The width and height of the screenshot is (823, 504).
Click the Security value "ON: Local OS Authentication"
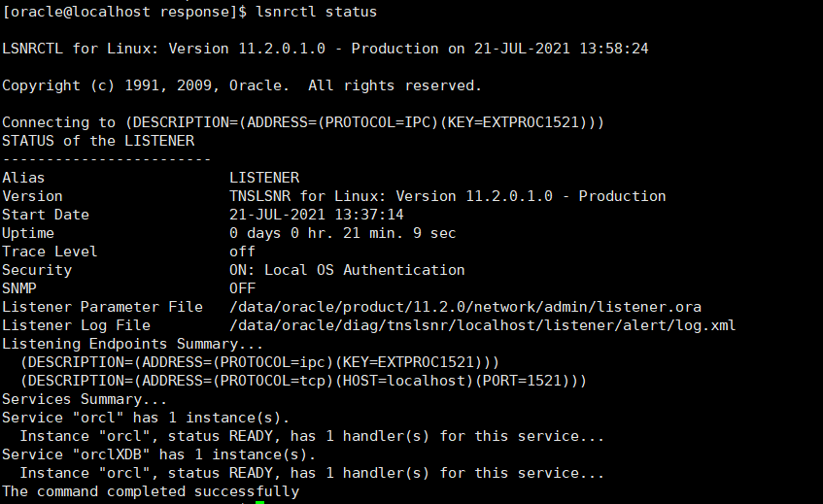tap(347, 270)
